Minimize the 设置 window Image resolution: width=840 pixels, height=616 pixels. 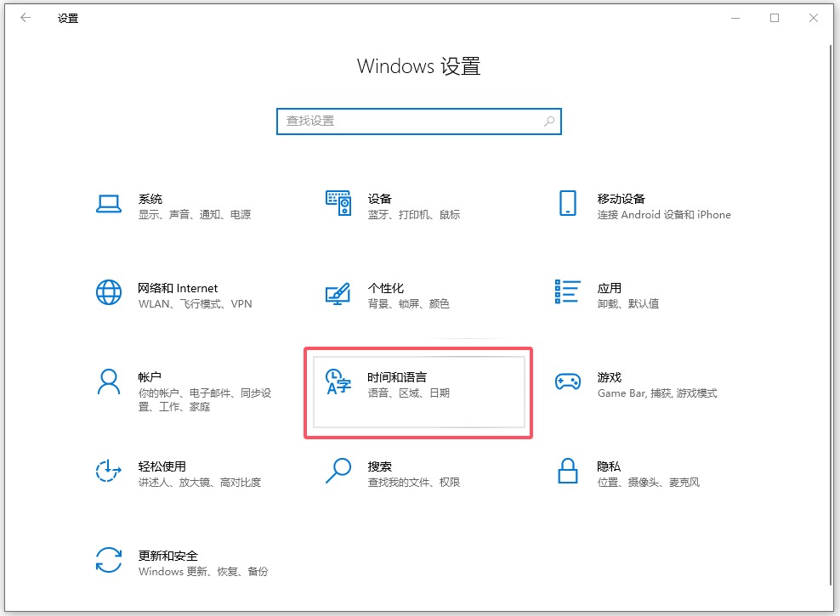click(x=735, y=18)
